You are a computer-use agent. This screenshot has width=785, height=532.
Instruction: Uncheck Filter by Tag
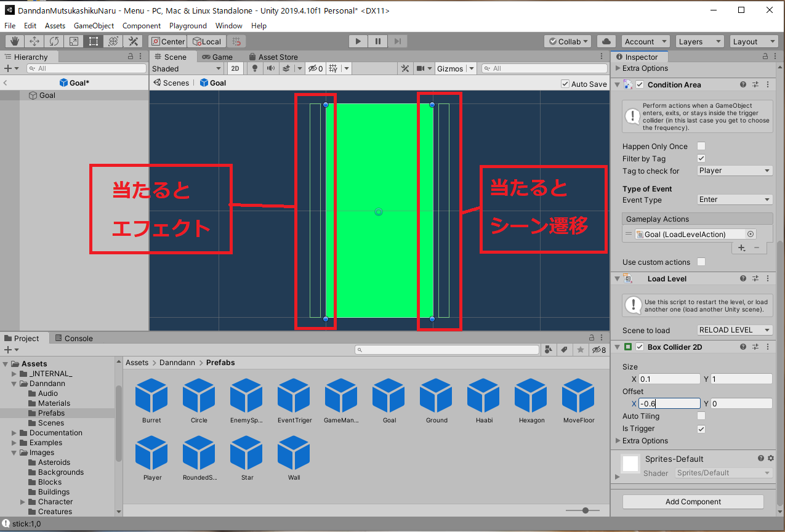pyautogui.click(x=701, y=159)
